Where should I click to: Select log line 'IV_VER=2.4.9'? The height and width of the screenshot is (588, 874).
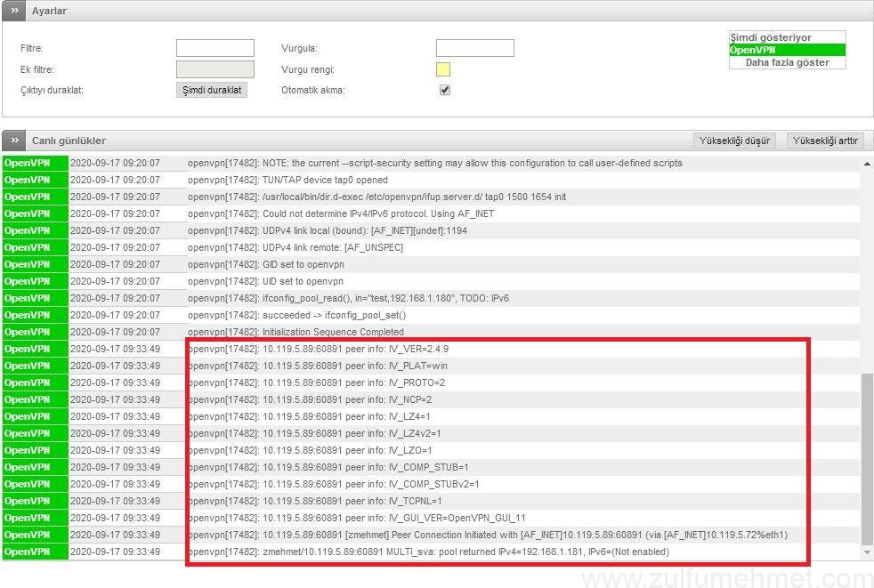(430, 349)
